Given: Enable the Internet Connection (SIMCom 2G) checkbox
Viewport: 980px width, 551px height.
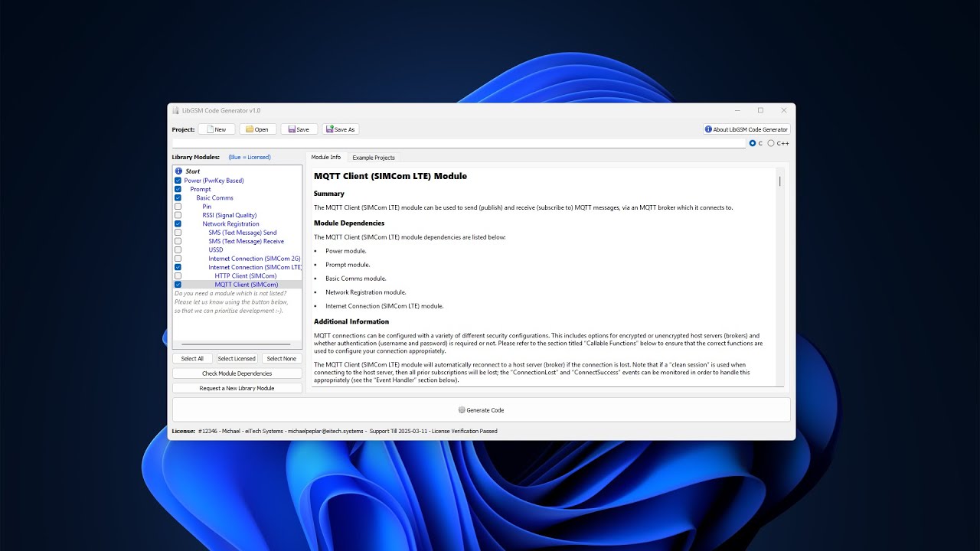Looking at the screenshot, I should (178, 259).
